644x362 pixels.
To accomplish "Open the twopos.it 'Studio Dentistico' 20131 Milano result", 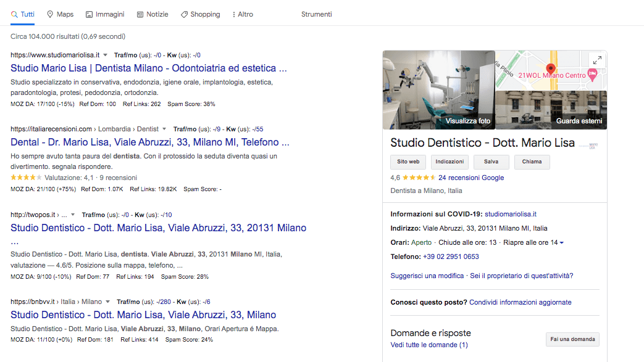I will click(x=159, y=228).
